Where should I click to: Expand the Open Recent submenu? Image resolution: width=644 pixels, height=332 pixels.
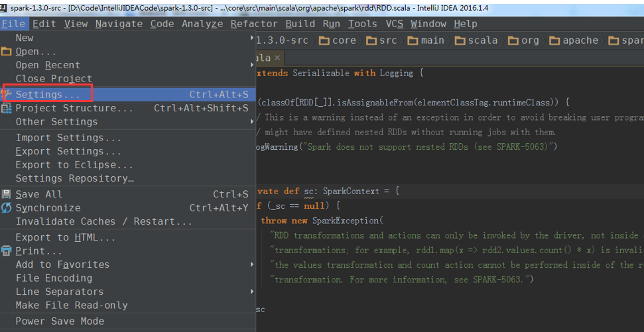point(128,65)
